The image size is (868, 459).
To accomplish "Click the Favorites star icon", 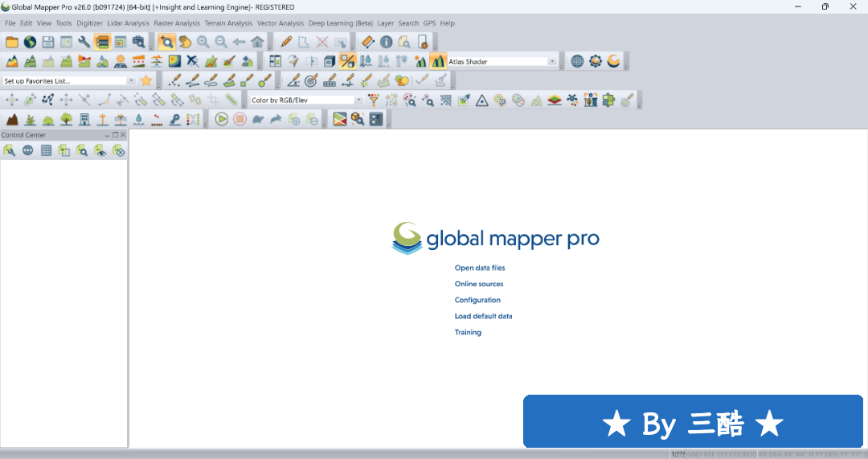I will 146,81.
